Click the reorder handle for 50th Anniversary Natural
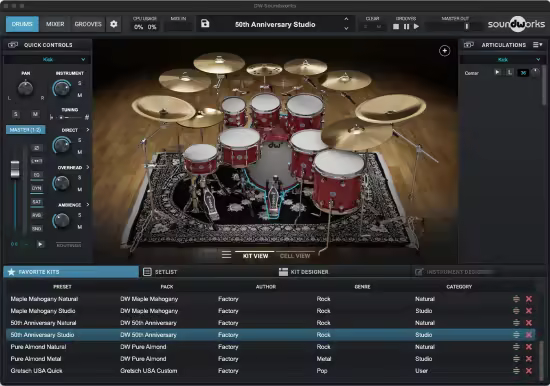 pos(516,323)
